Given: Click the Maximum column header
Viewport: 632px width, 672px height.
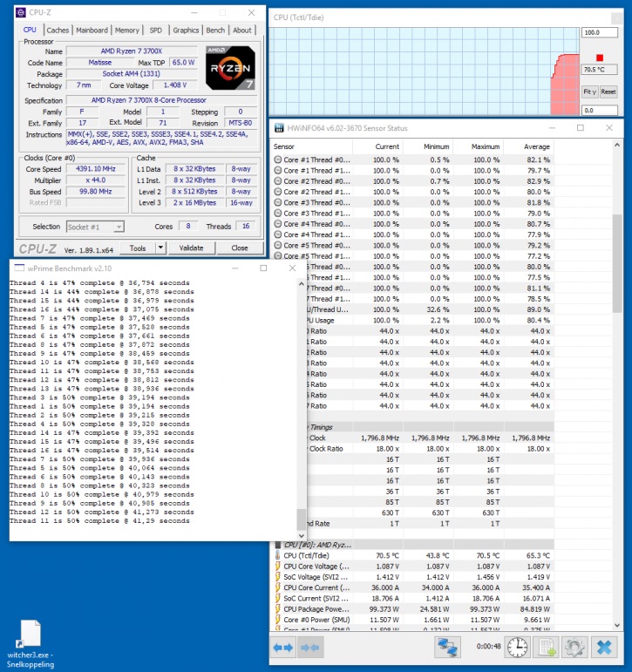Looking at the screenshot, I should click(479, 146).
